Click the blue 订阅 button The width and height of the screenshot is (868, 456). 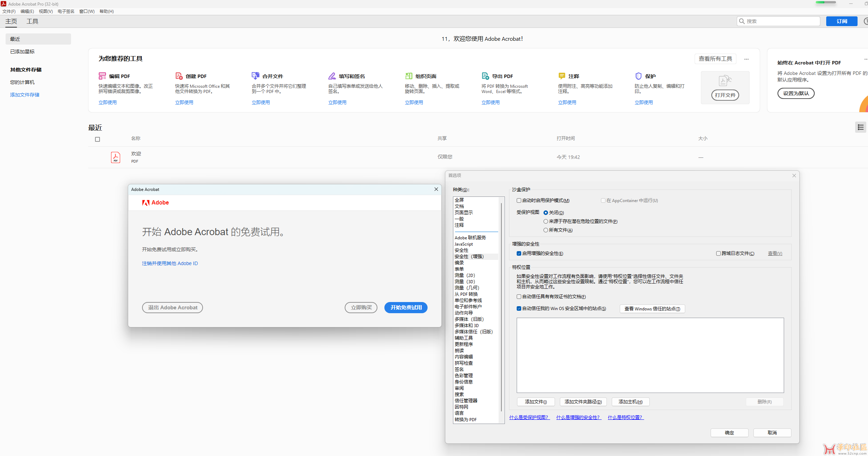click(842, 21)
